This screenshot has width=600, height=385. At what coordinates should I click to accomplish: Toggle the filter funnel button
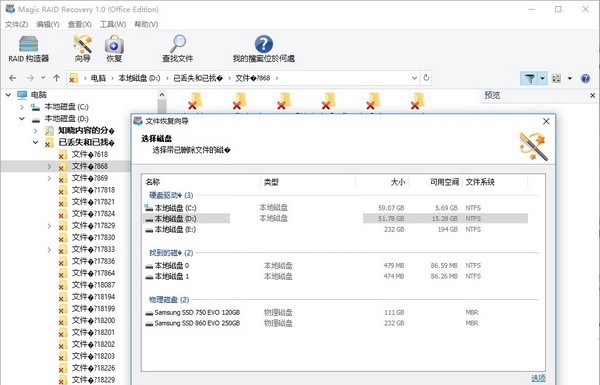[530, 78]
